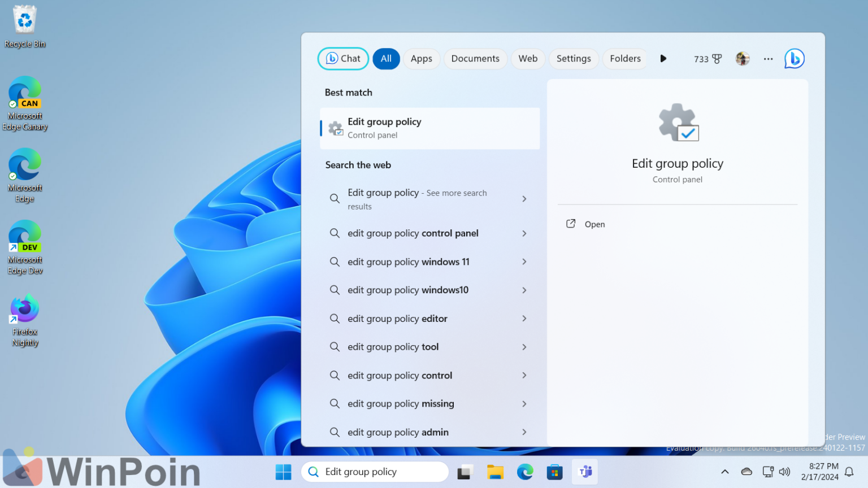This screenshot has width=868, height=488.
Task: Click the ellipsis options icon in search bar
Action: tap(768, 58)
